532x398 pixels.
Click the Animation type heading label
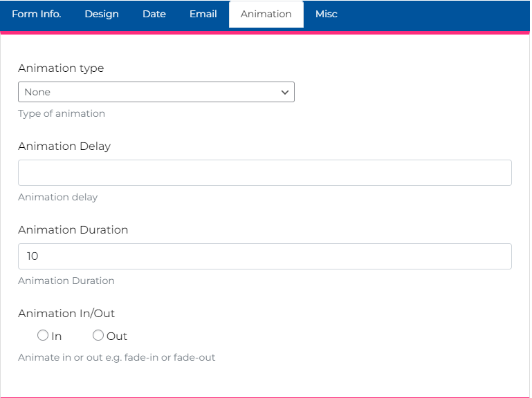tap(61, 68)
